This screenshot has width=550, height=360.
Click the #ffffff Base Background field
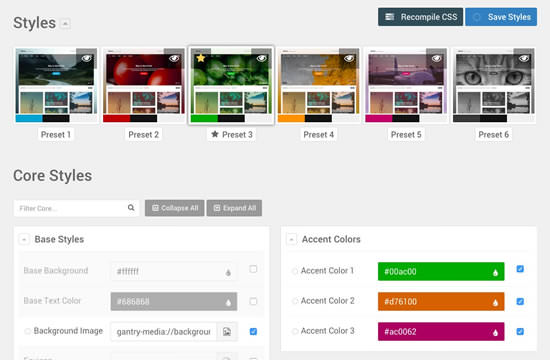coord(174,271)
